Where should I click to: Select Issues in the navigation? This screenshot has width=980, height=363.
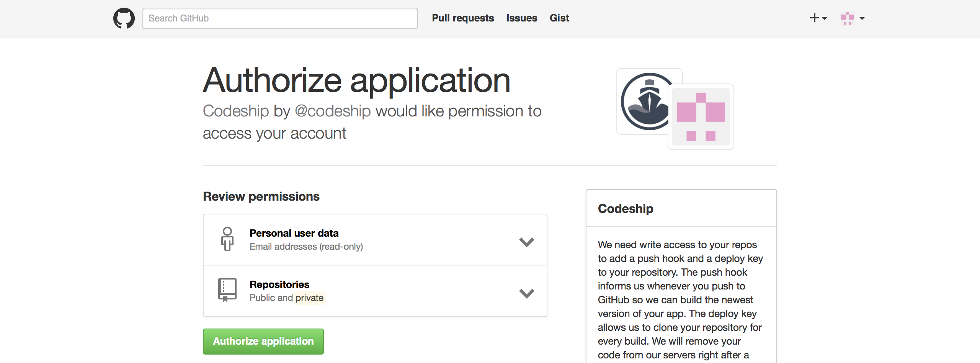[521, 18]
